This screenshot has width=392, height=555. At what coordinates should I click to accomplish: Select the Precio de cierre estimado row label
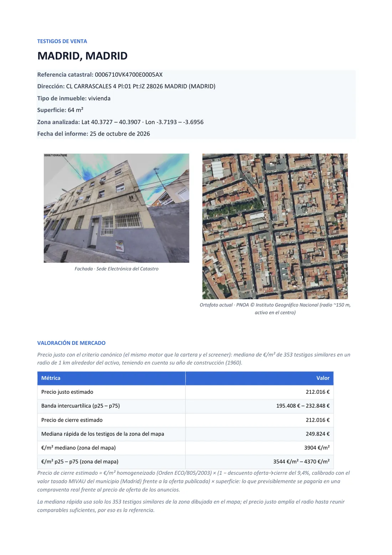click(72, 420)
